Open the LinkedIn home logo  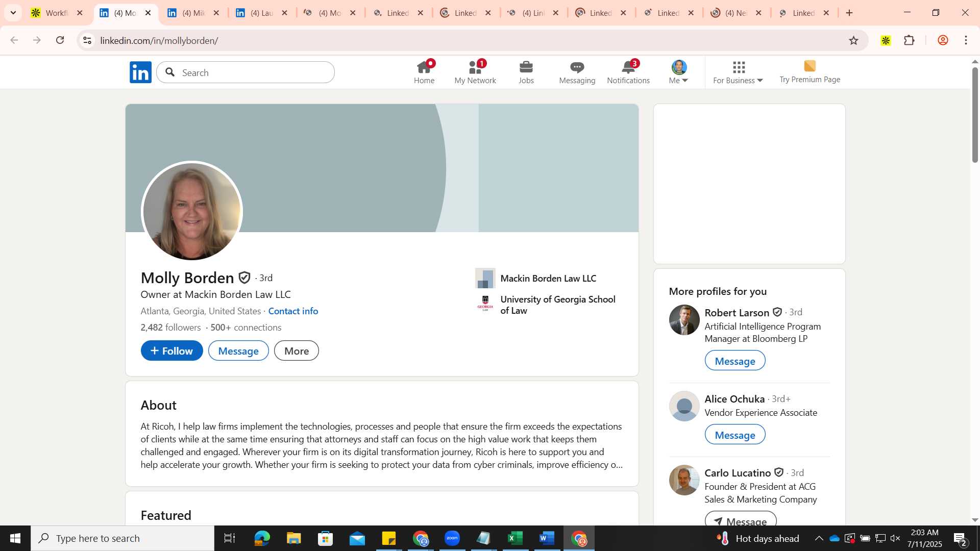tap(140, 72)
